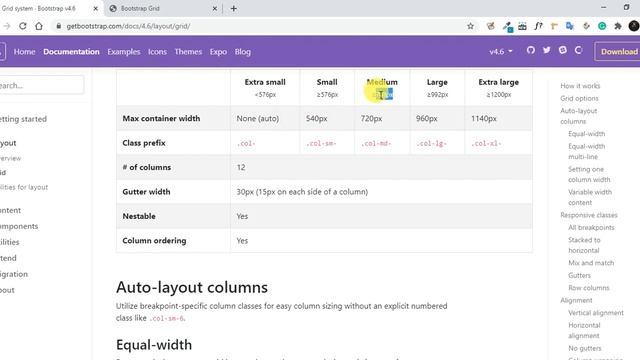This screenshot has width=640, height=360.
Task: Click the browser address bar URL
Action: (128, 26)
